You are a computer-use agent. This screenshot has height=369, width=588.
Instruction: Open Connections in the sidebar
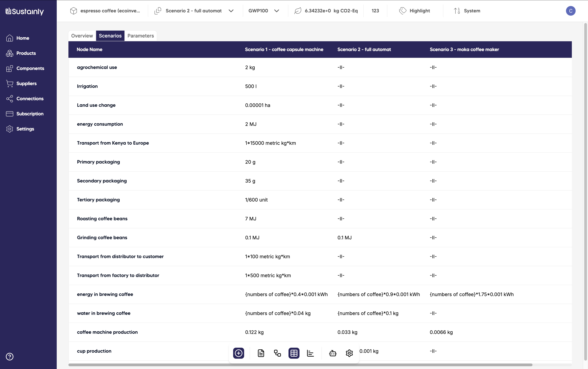point(30,99)
